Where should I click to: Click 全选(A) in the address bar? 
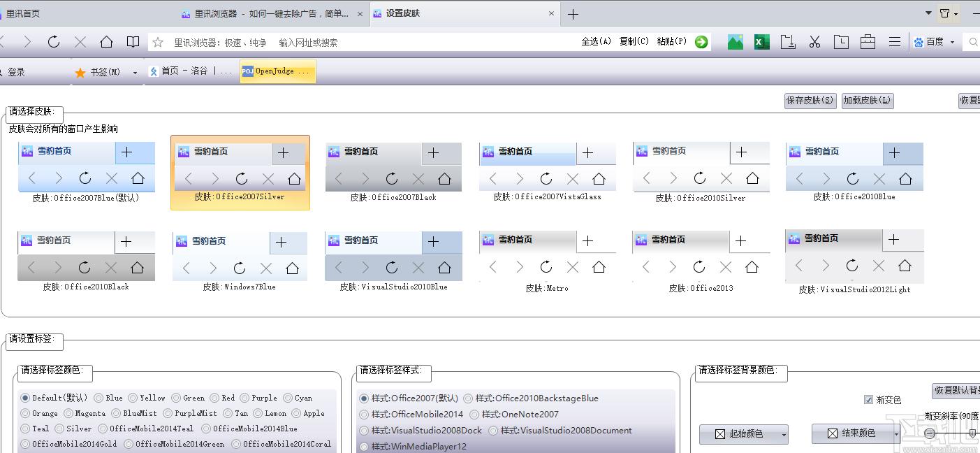click(596, 42)
